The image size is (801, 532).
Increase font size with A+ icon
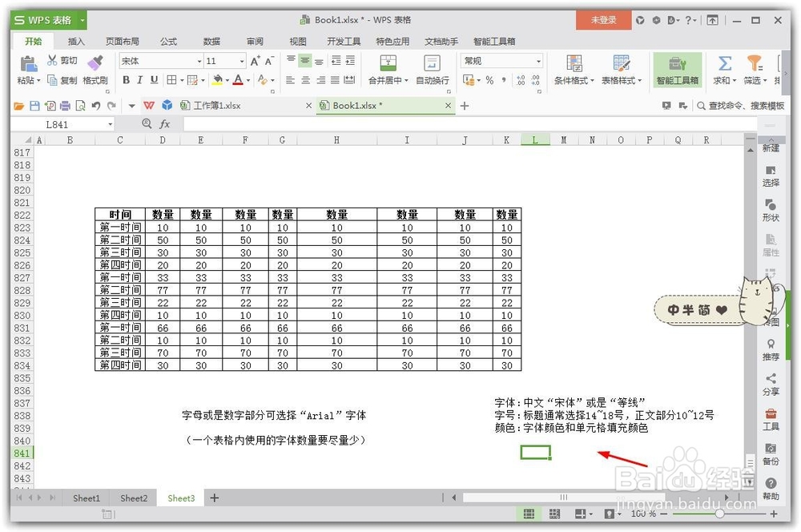[x=255, y=61]
